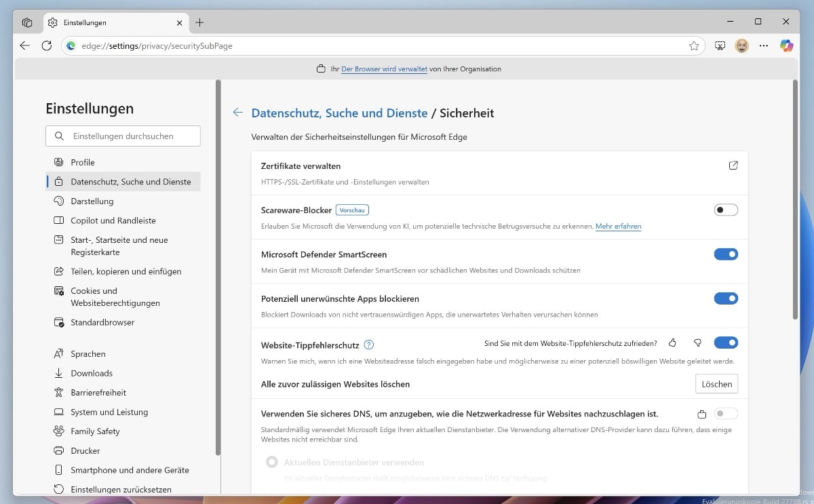Add page to favorites with star icon

pyautogui.click(x=694, y=46)
